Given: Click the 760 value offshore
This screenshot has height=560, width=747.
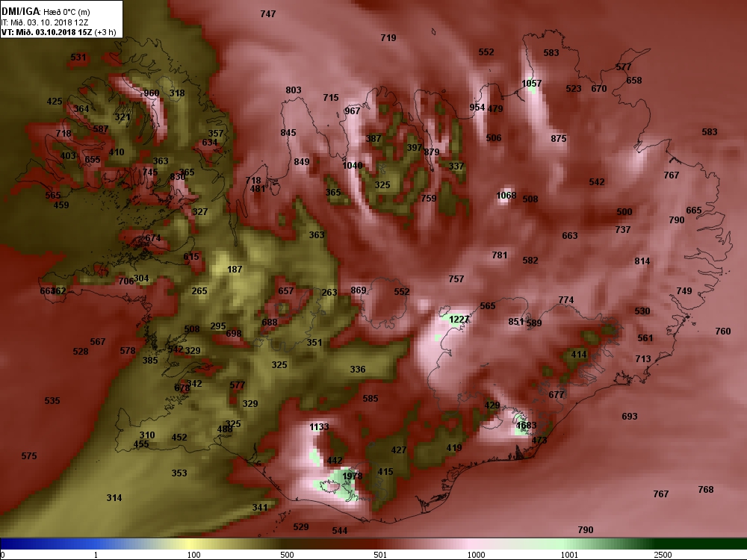Looking at the screenshot, I should (x=722, y=331).
